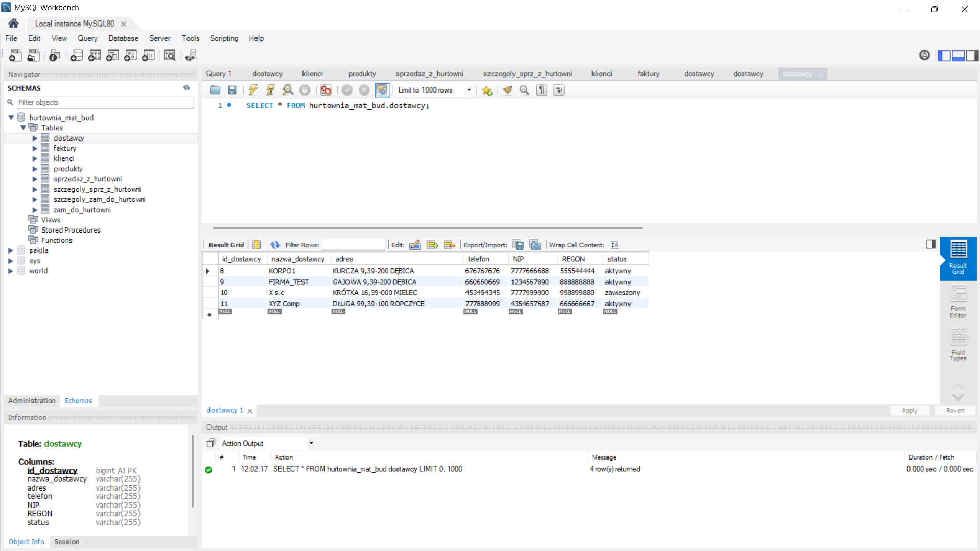
Task: Open the Explain query plan icon
Action: click(x=288, y=90)
